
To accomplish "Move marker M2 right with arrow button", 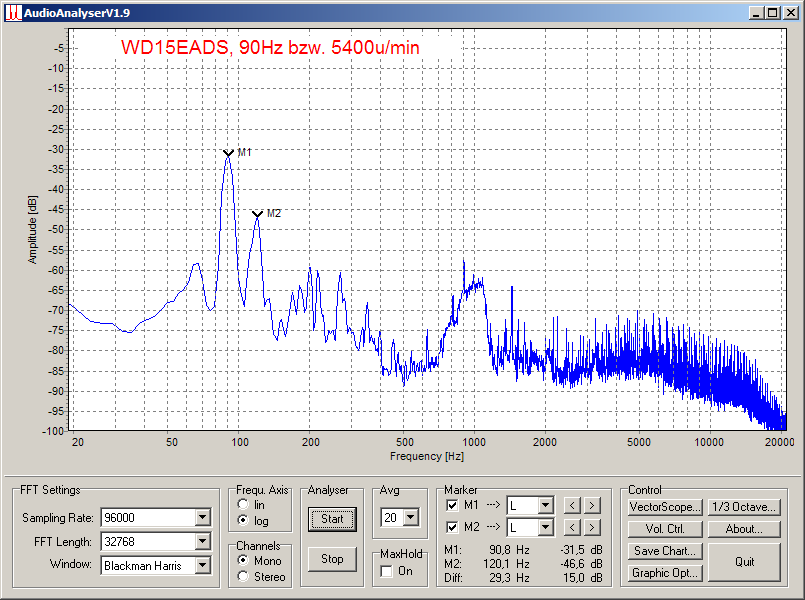I will 591,527.
